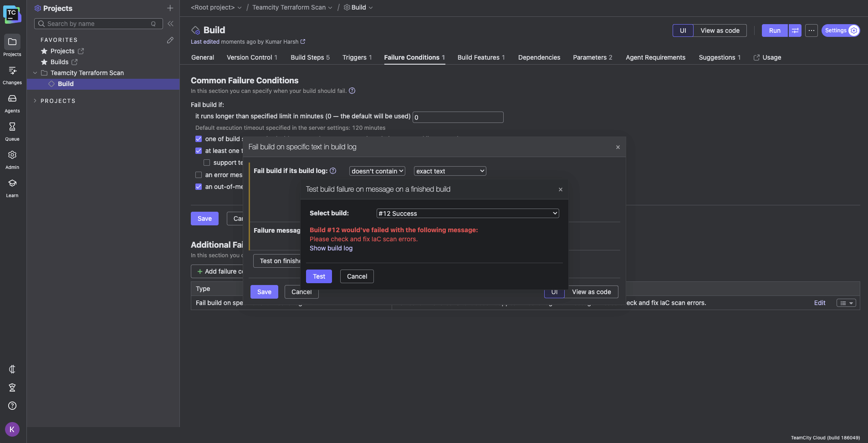The image size is (868, 443).
Task: Expand the PROJECTS tree section
Action: point(35,101)
